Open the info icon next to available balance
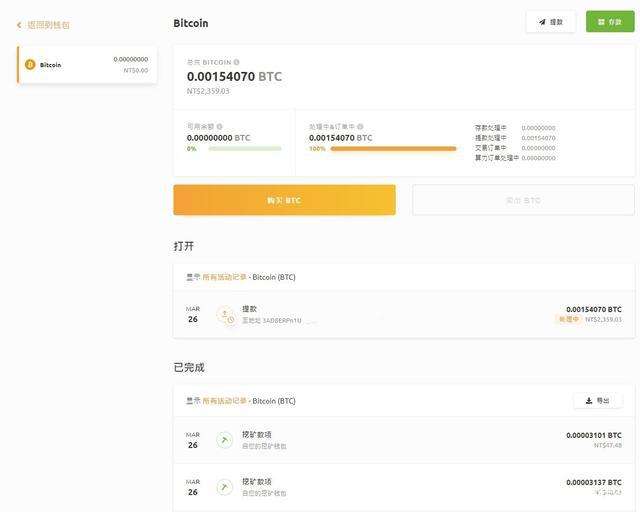 220,127
